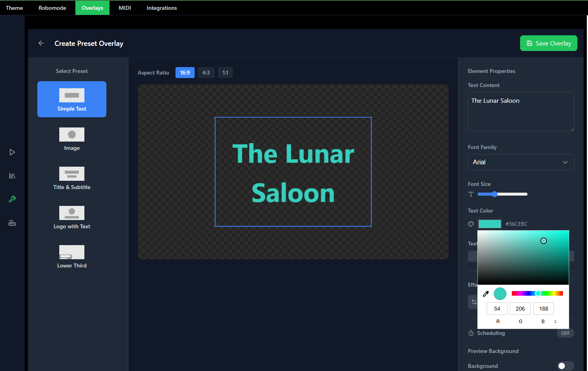Click the Font Size slider handle
Image resolution: width=588 pixels, height=371 pixels.
pos(495,194)
